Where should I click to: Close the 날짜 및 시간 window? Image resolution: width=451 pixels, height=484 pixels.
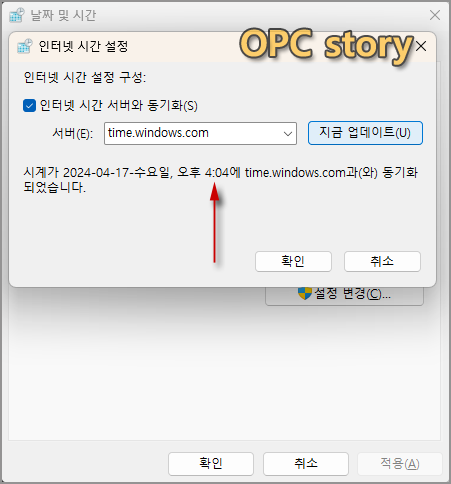click(x=435, y=15)
